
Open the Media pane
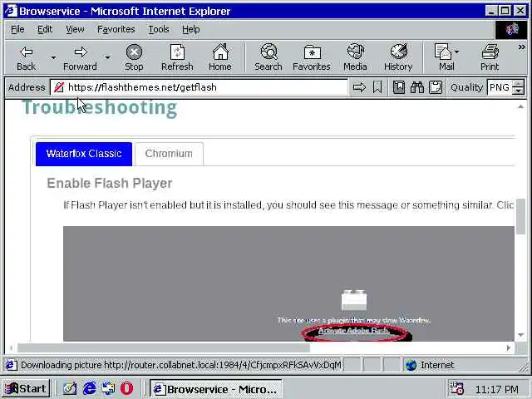point(355,57)
